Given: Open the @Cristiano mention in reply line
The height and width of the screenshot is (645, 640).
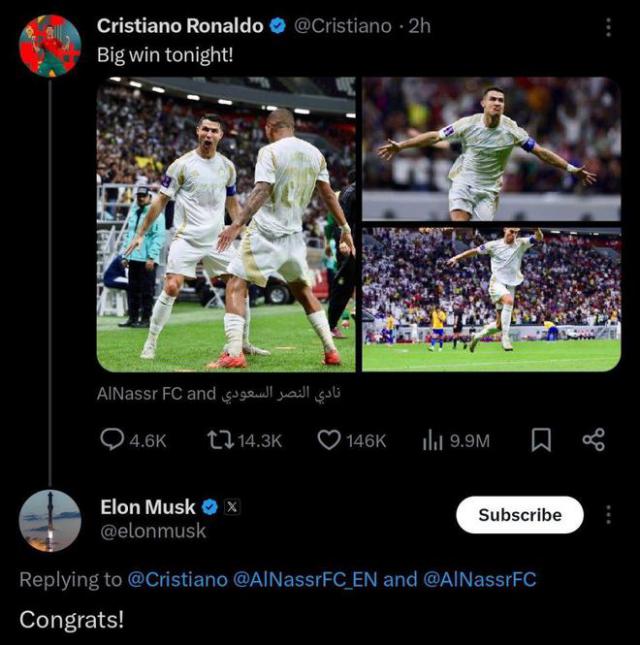Looking at the screenshot, I should click(x=177, y=579).
